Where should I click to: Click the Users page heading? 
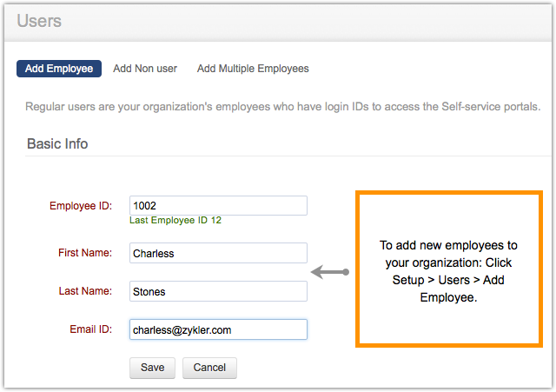pos(39,20)
